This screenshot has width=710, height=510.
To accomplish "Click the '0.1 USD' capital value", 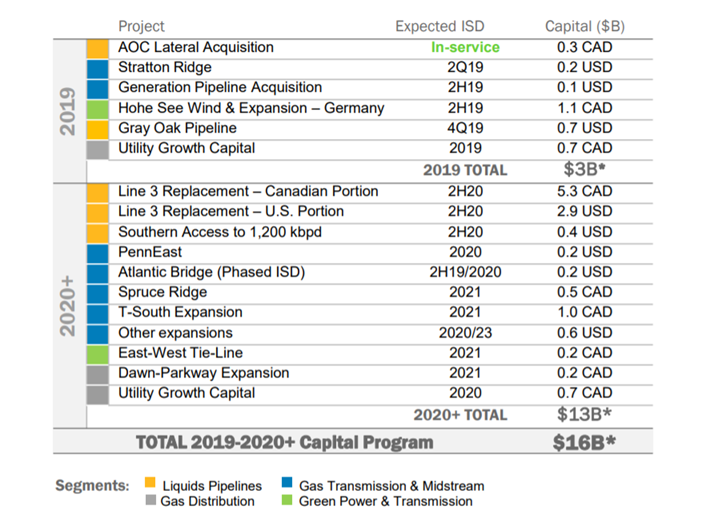I will pos(585,87).
